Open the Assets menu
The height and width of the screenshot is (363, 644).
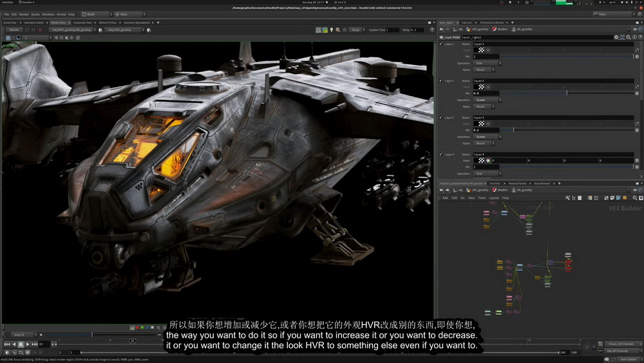tap(35, 14)
